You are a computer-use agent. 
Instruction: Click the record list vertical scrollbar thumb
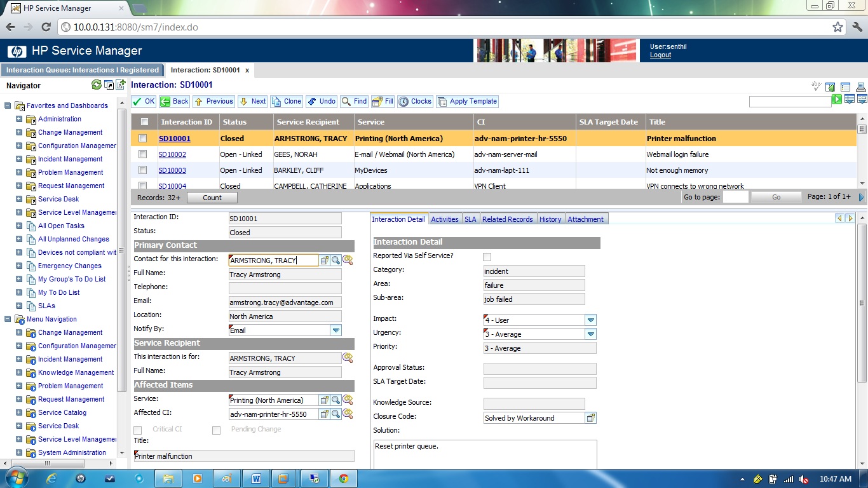[x=862, y=130]
